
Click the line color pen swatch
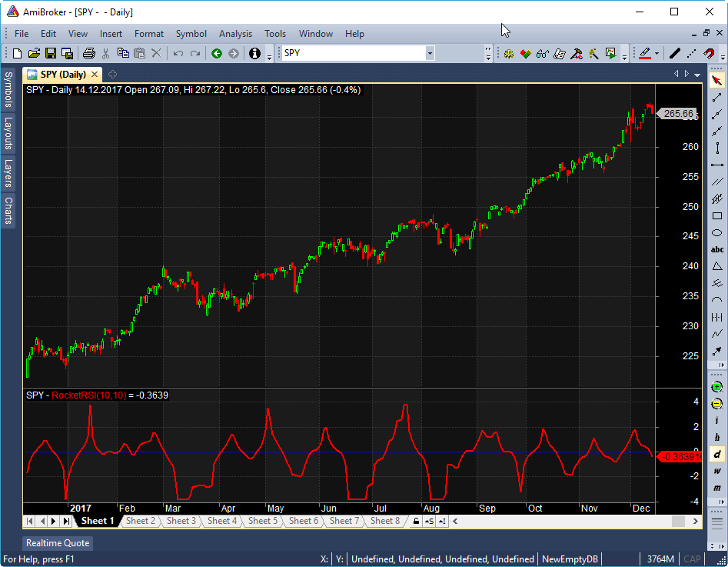[x=645, y=53]
